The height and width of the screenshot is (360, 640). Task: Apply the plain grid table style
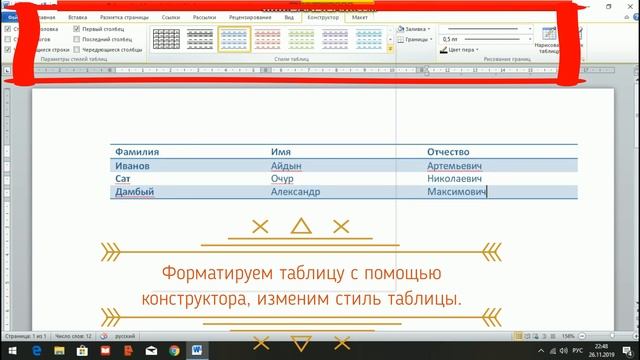coord(166,39)
